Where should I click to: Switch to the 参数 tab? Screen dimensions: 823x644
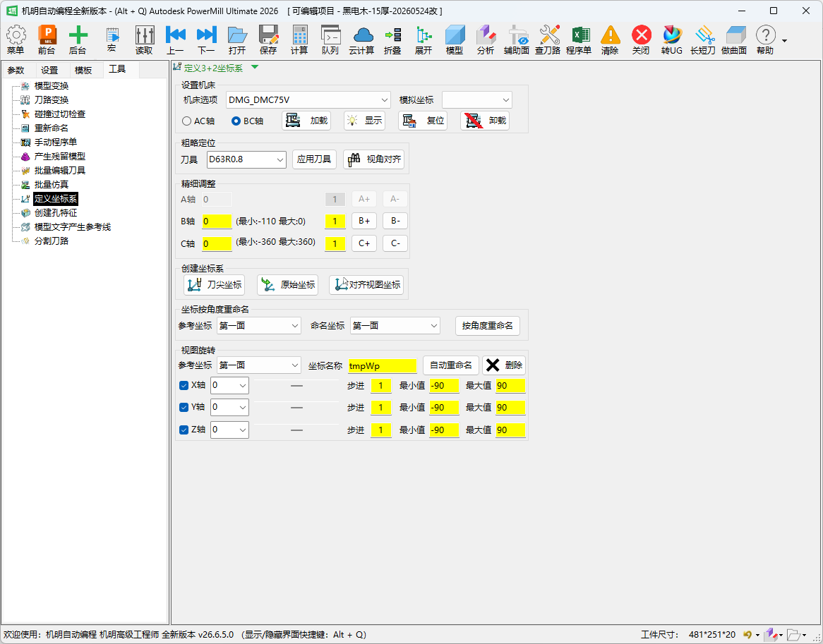point(16,71)
